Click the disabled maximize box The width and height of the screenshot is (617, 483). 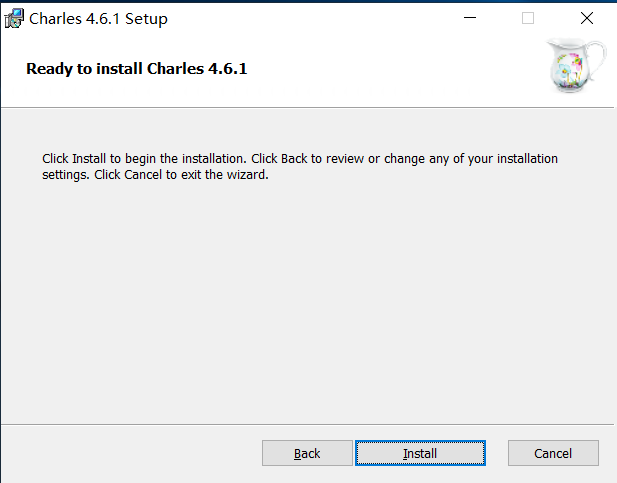(x=528, y=18)
